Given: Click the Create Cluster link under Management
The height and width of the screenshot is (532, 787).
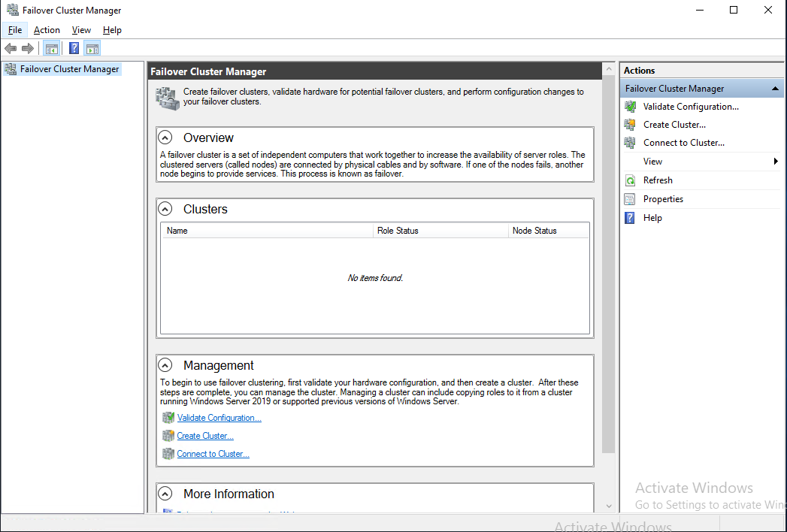Looking at the screenshot, I should pos(205,436).
